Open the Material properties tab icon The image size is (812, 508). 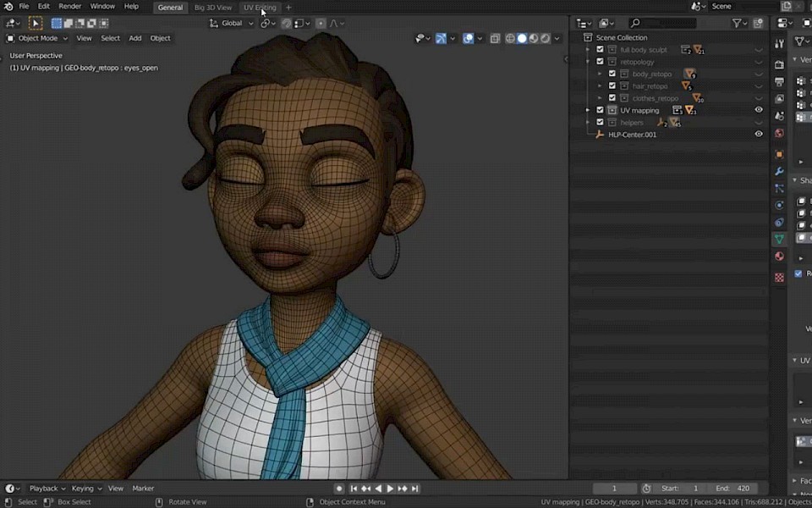(779, 257)
